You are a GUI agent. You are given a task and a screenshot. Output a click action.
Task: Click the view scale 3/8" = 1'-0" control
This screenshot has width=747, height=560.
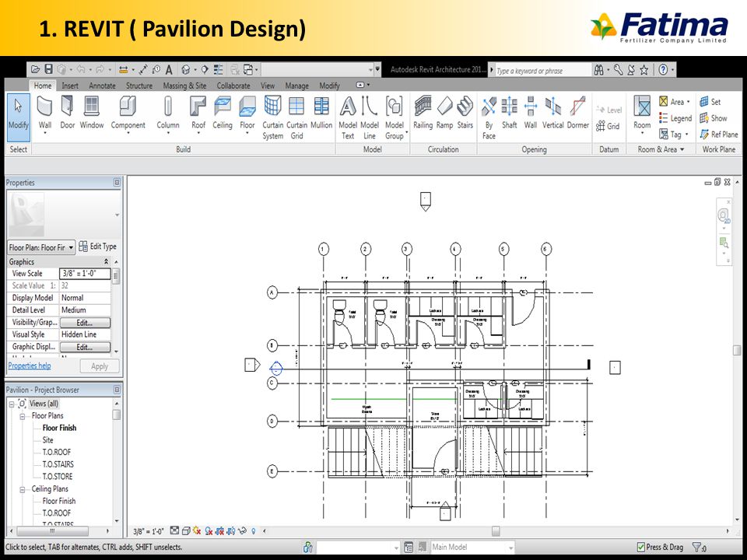point(148,531)
